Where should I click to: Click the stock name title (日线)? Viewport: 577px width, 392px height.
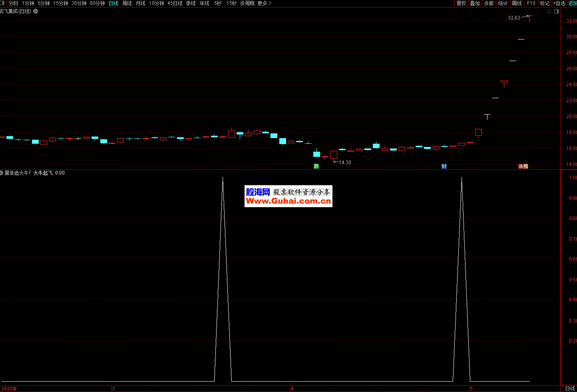click(16, 11)
